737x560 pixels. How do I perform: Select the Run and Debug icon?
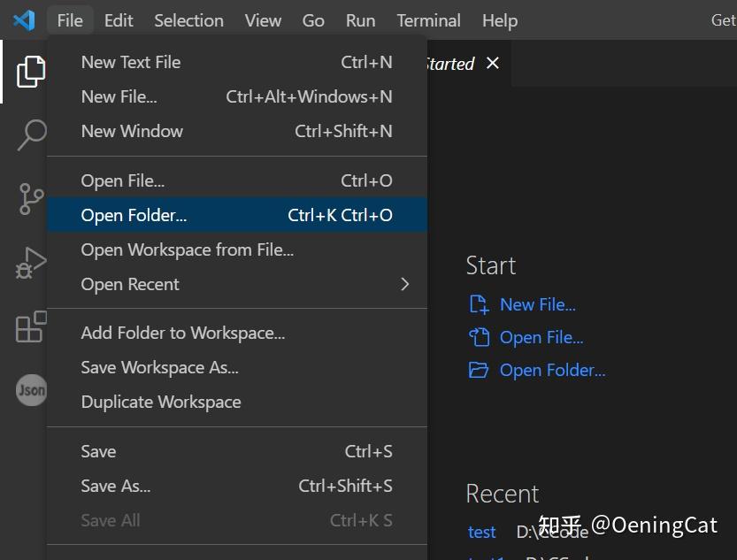[31, 262]
